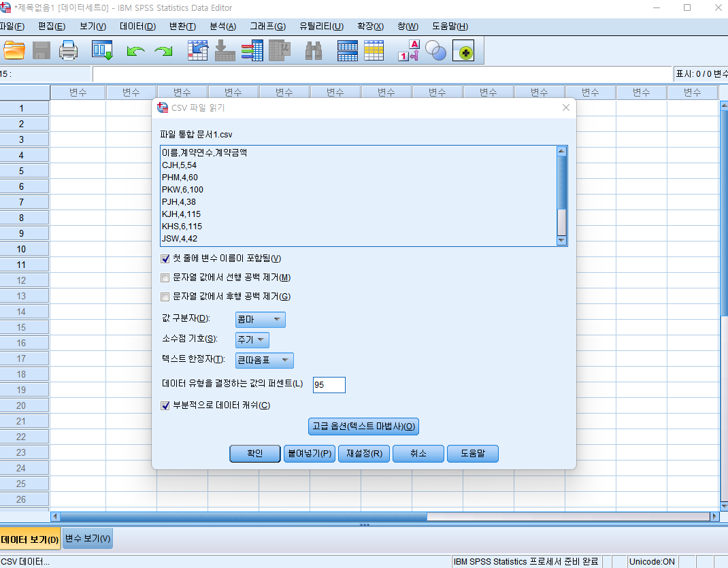Open the 값 구분자 콤마 dropdown

coord(260,319)
